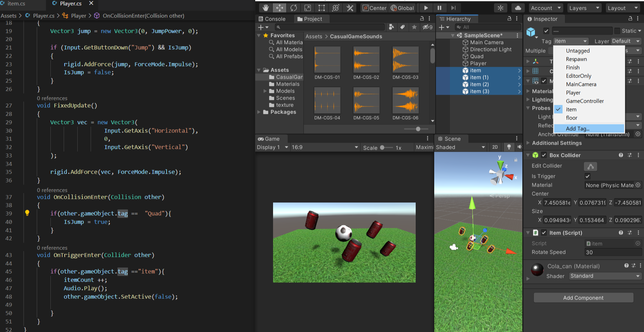Open cloud services

coord(518,8)
